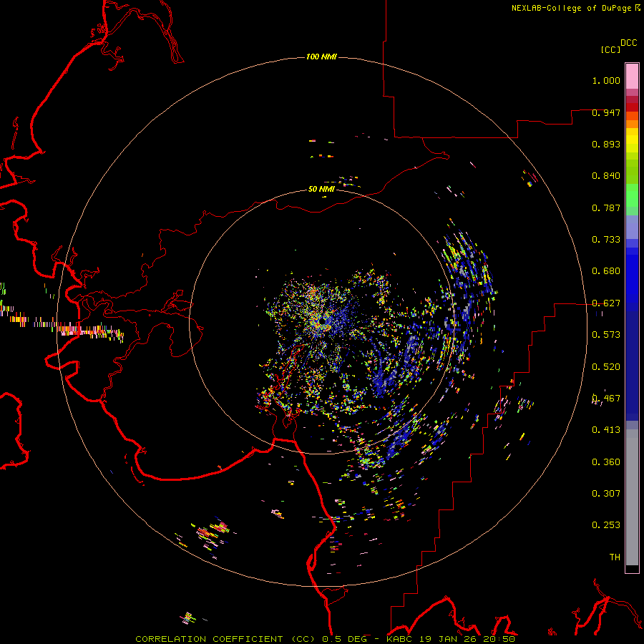
Task: Click the 0.893 scale value
Action: (606, 144)
